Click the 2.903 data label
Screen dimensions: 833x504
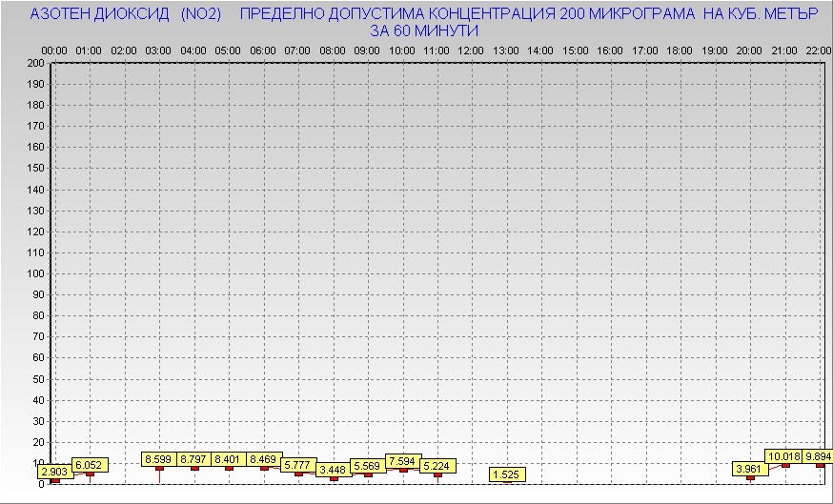tap(54, 472)
